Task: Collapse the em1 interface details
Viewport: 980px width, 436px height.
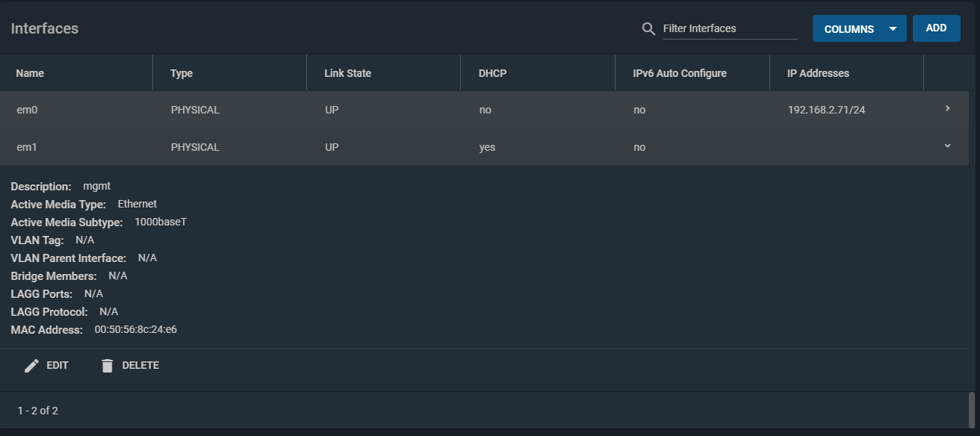Action: (946, 145)
